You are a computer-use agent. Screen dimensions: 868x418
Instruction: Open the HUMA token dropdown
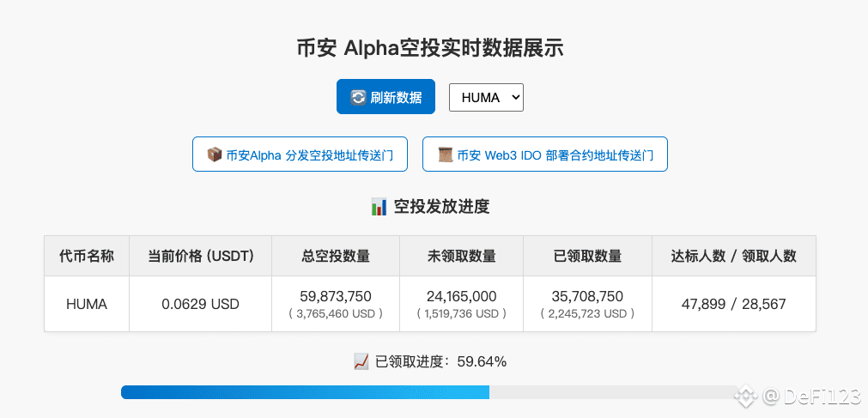point(486,98)
